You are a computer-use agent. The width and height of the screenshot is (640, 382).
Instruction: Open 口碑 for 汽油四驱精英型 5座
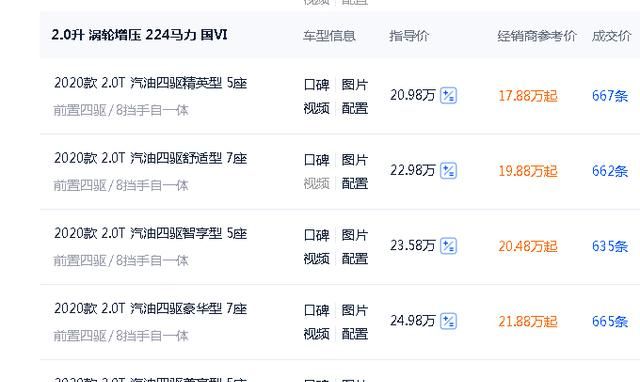(x=316, y=84)
